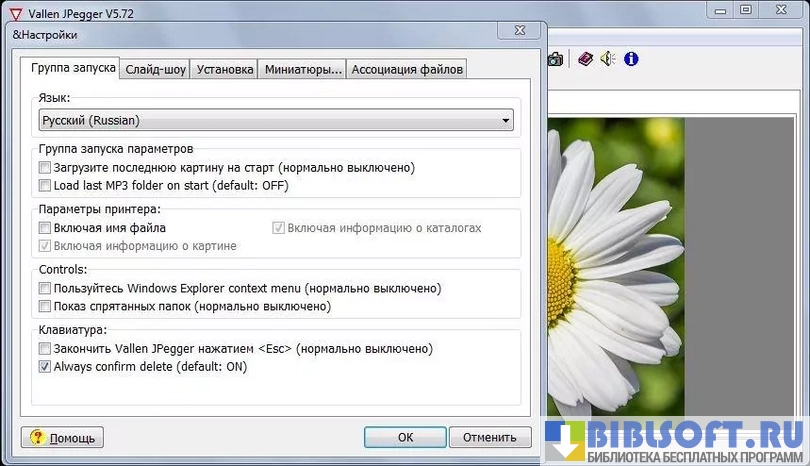Enable the Windows Explorer context menu checkbox

click(44, 289)
